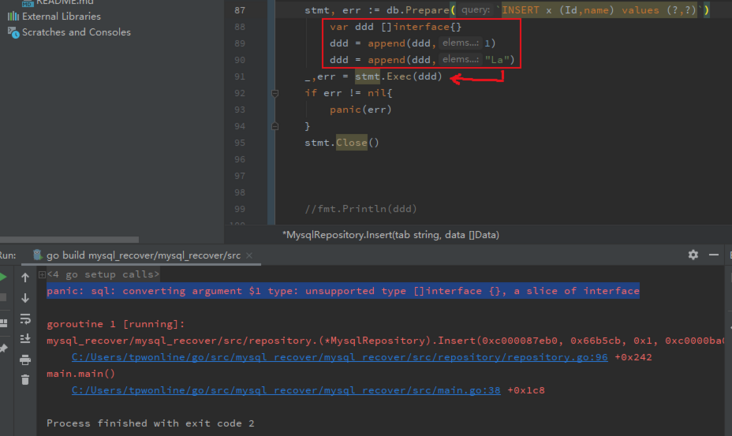Click the project panel horizontal scrollbar
This screenshot has width=732, height=436.
click(x=69, y=239)
